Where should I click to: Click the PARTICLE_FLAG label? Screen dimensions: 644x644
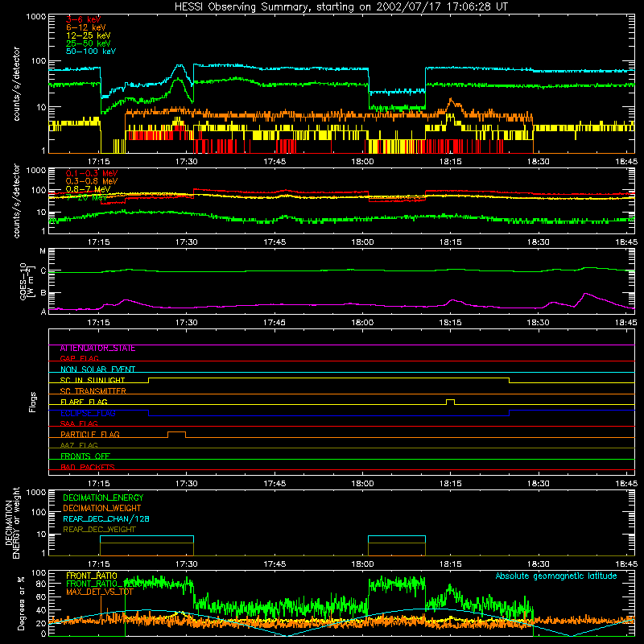point(90,434)
